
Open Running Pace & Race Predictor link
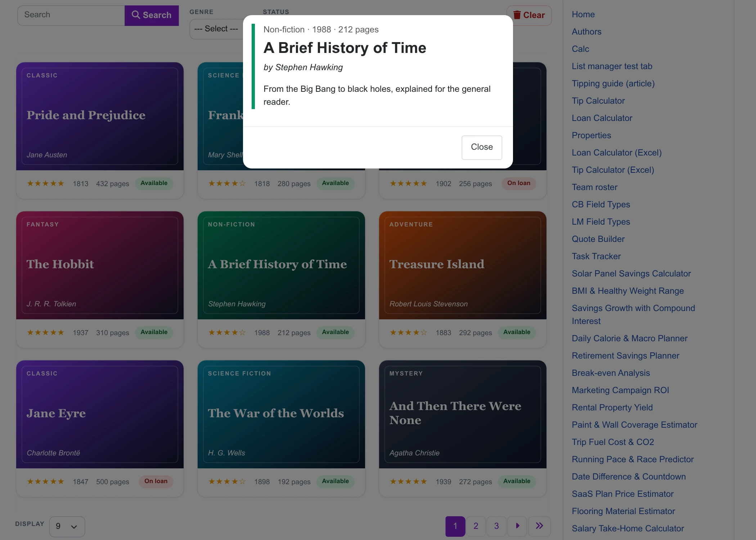point(633,459)
